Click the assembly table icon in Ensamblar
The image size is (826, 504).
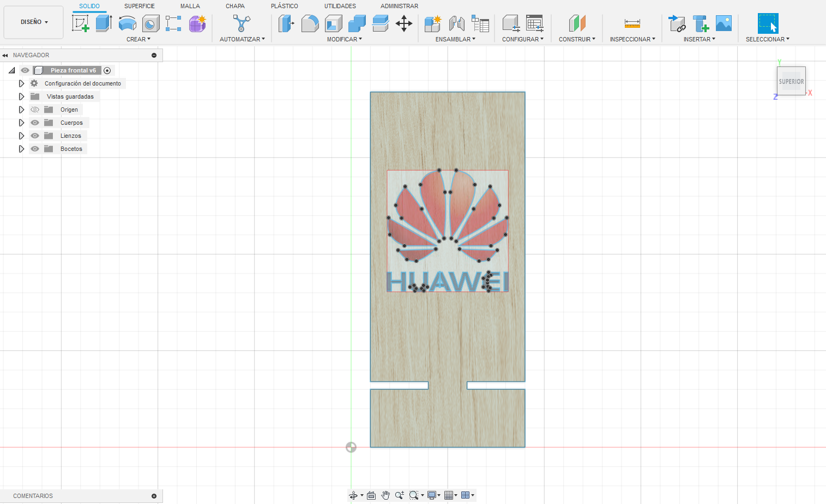[480, 23]
